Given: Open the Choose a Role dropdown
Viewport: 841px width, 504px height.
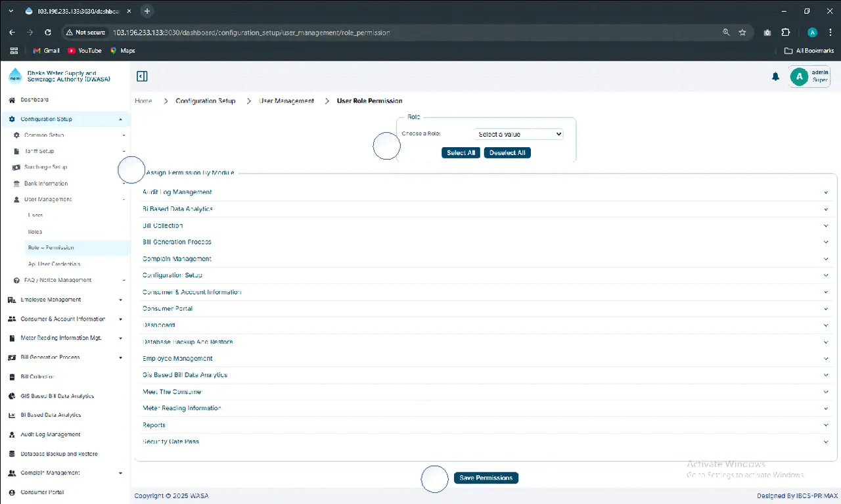Looking at the screenshot, I should coord(518,134).
